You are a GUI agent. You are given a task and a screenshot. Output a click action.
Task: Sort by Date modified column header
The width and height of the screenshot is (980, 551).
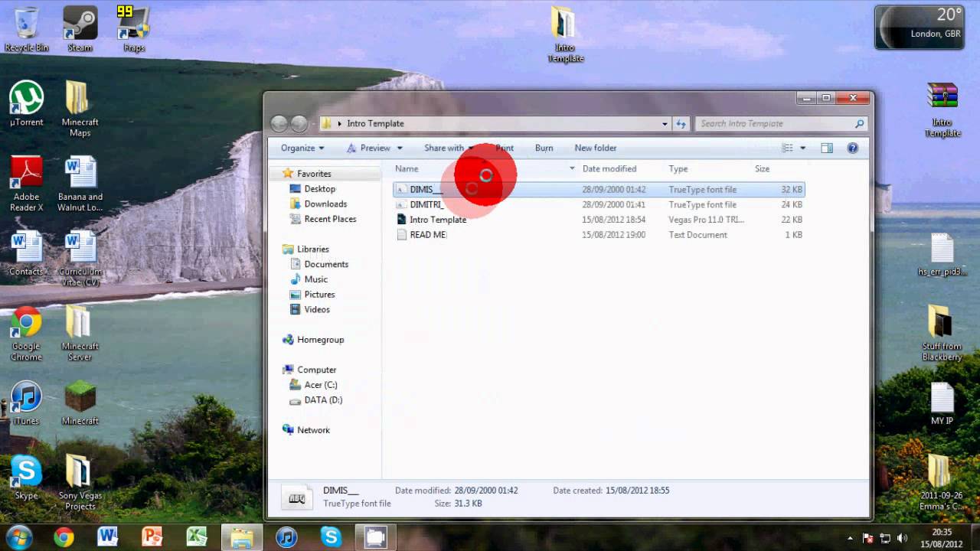609,168
